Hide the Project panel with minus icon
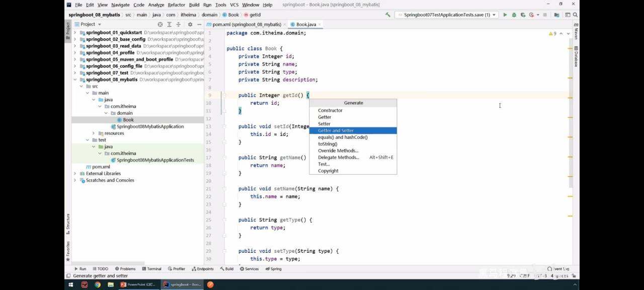 (x=199, y=24)
